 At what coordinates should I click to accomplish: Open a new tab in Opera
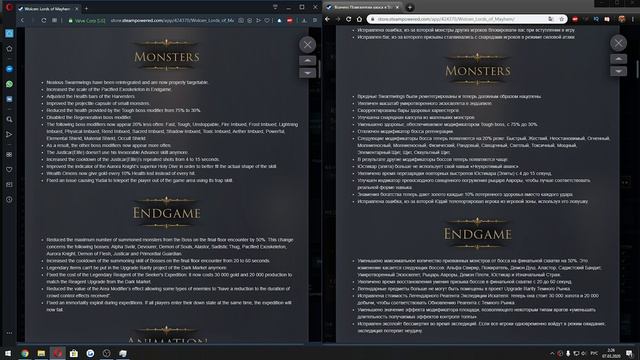point(87,8)
